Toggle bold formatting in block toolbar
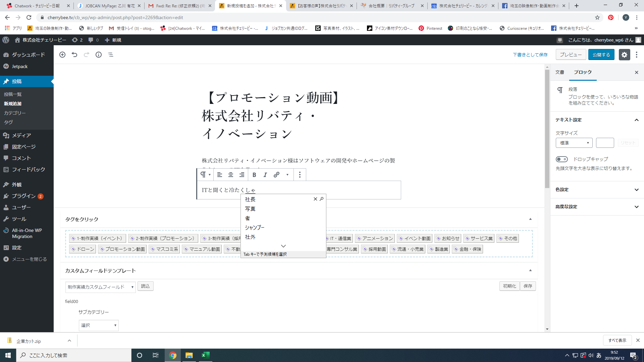This screenshot has height=362, width=644. [254, 175]
